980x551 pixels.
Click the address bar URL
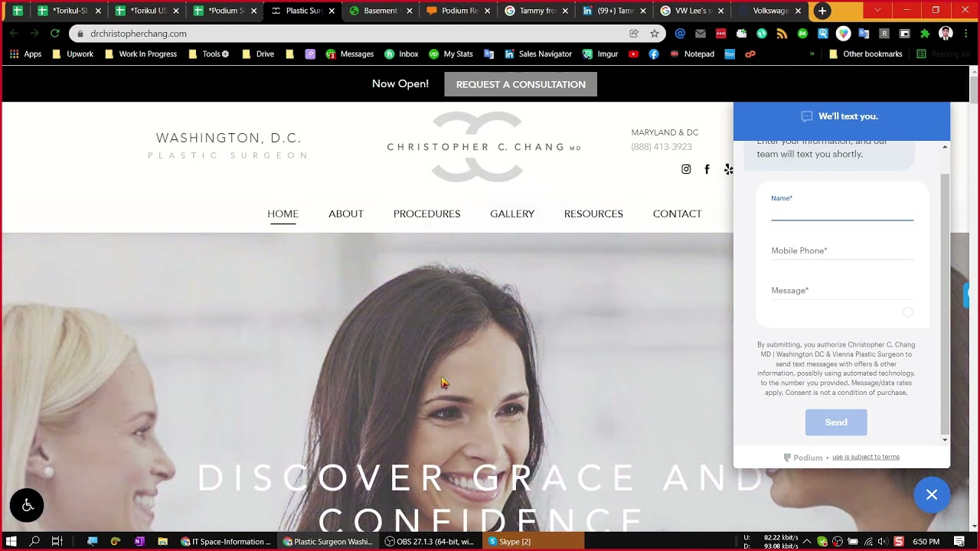(139, 34)
